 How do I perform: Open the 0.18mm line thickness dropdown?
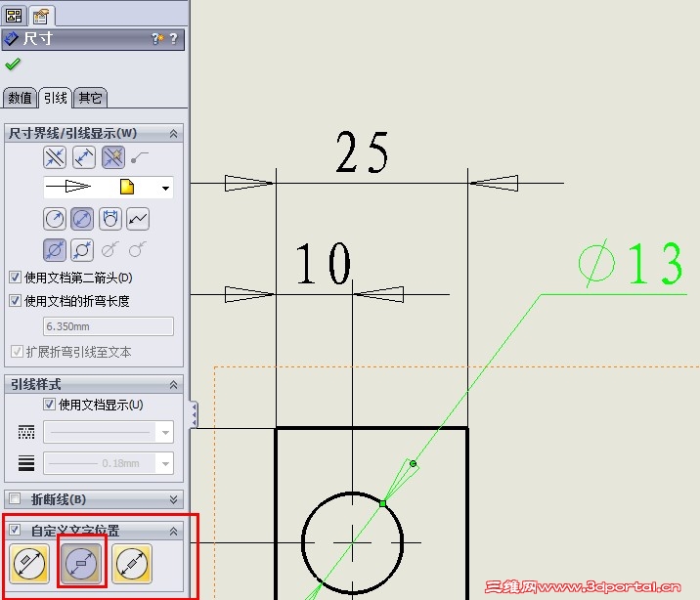[165, 463]
